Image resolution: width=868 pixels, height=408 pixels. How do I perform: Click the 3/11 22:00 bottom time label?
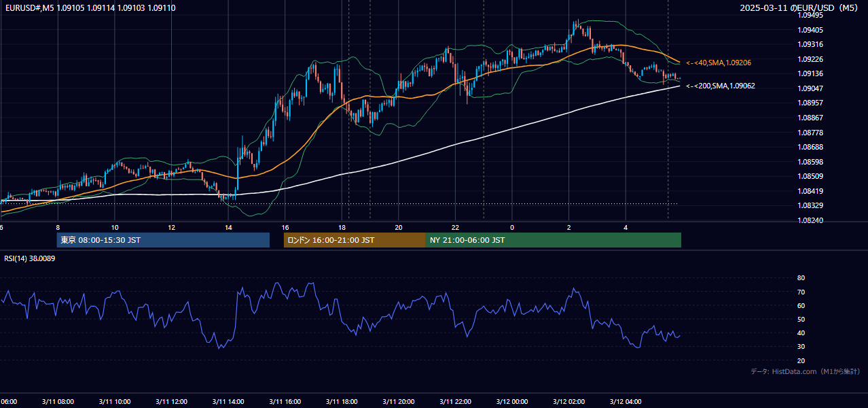coord(455,402)
